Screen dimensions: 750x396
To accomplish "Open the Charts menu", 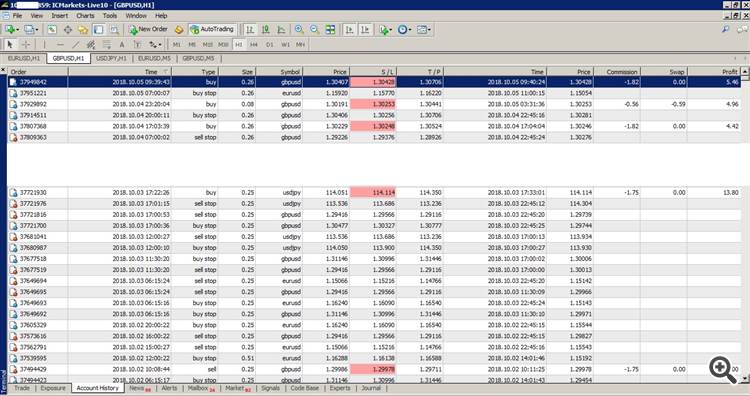I will pyautogui.click(x=85, y=15).
